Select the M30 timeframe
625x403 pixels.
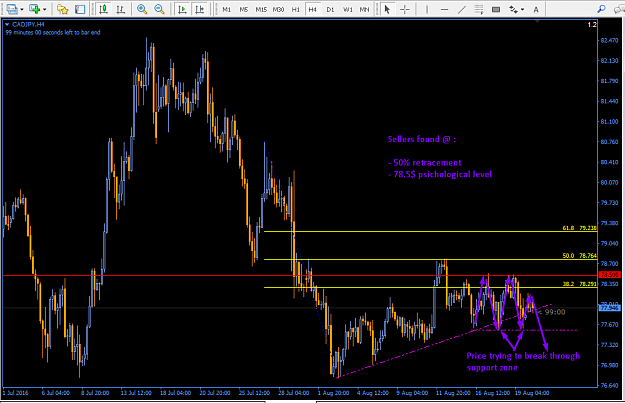[x=278, y=9]
